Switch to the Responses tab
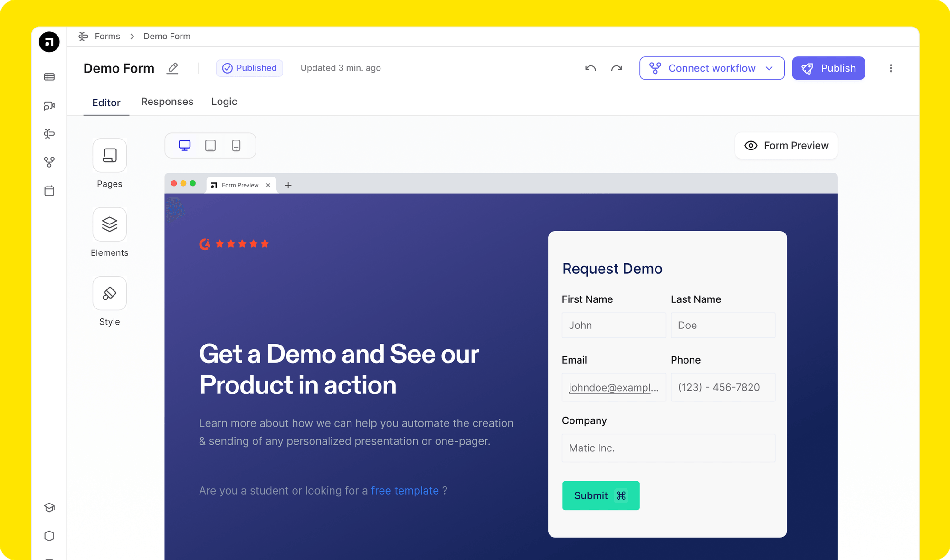This screenshot has height=560, width=950. click(x=167, y=102)
